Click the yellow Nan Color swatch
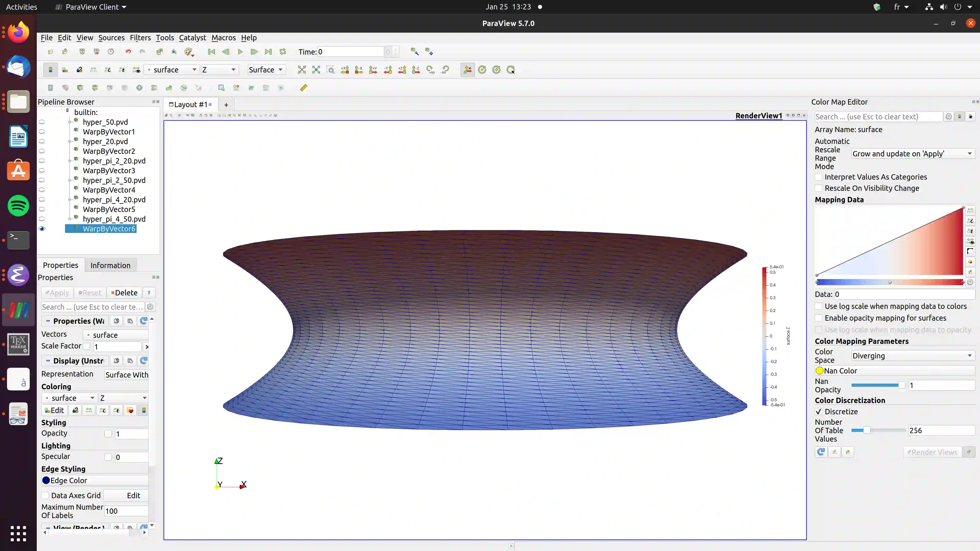The width and height of the screenshot is (980, 551). 819,371
